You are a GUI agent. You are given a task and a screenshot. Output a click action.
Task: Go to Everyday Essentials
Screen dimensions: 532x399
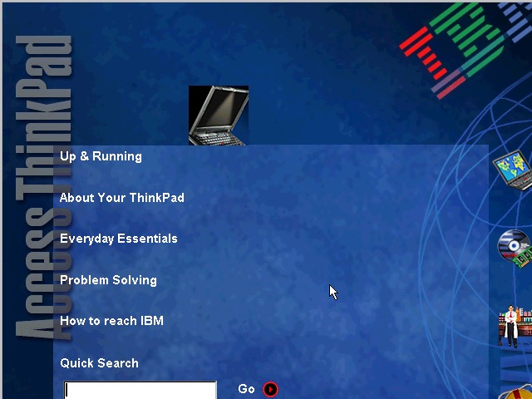(x=118, y=239)
